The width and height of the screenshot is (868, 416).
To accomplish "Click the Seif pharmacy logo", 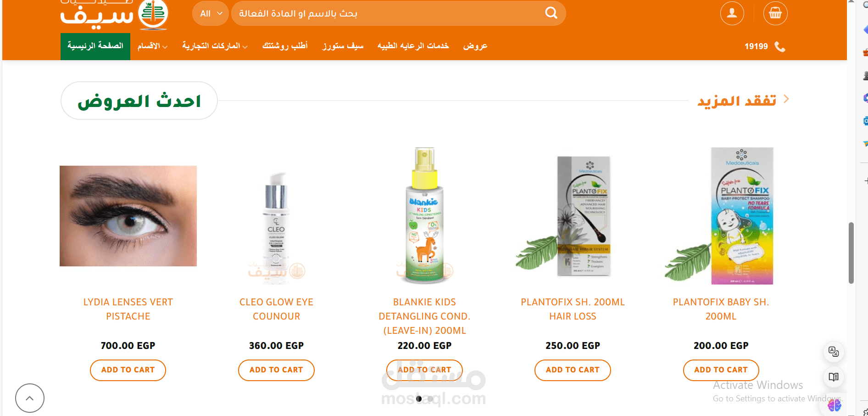I will click(x=114, y=15).
